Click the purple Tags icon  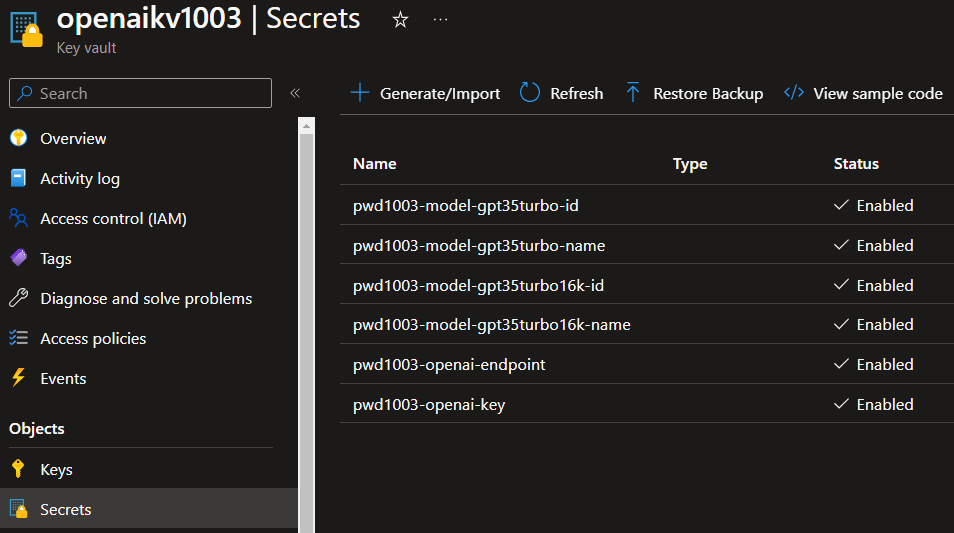pyautogui.click(x=19, y=258)
